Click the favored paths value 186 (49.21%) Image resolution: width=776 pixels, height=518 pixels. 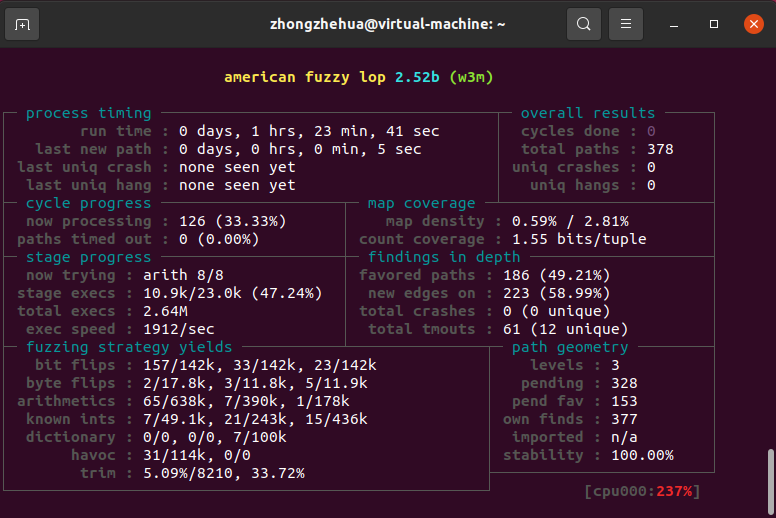click(557, 275)
